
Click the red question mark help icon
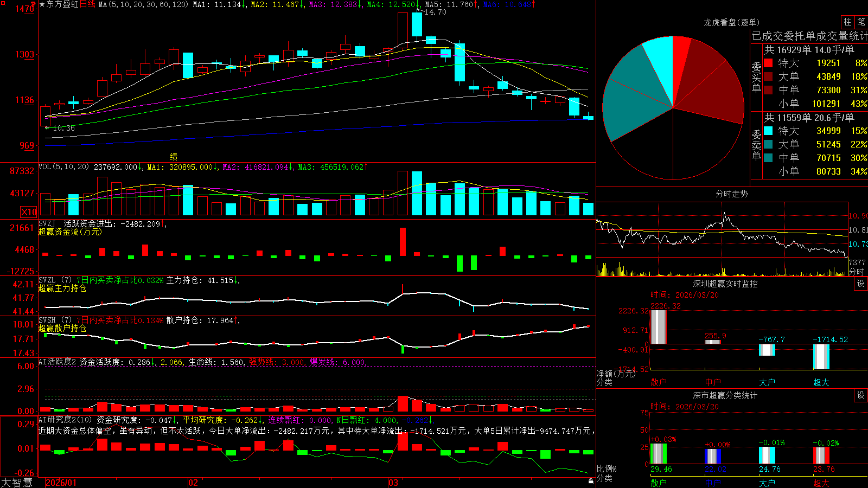[x=33, y=4]
